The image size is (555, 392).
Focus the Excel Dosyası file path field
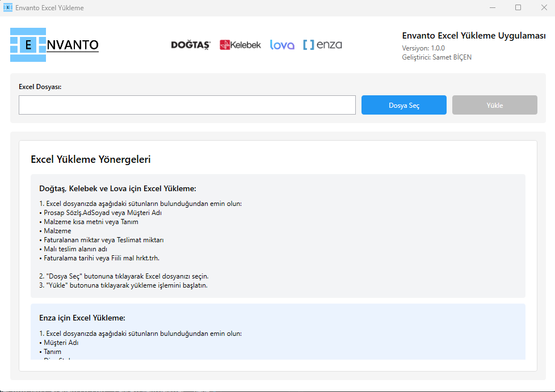tap(187, 105)
